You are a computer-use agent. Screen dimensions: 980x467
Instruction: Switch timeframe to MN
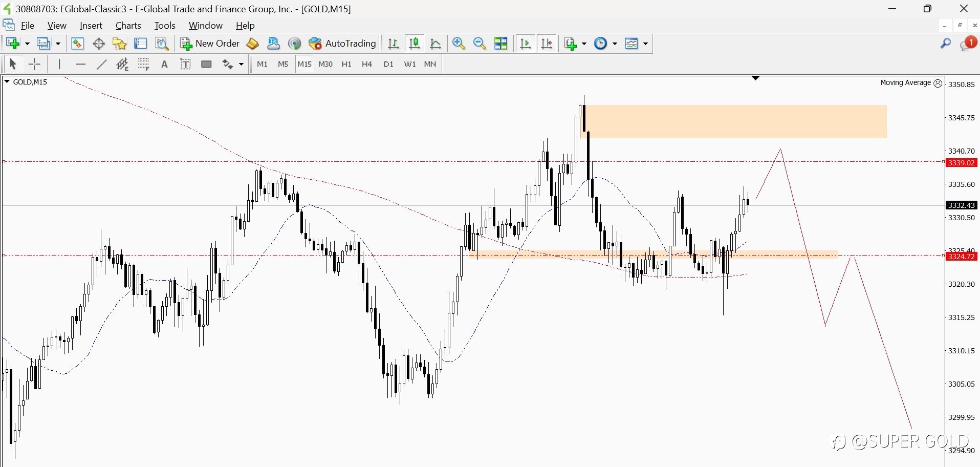(x=430, y=64)
